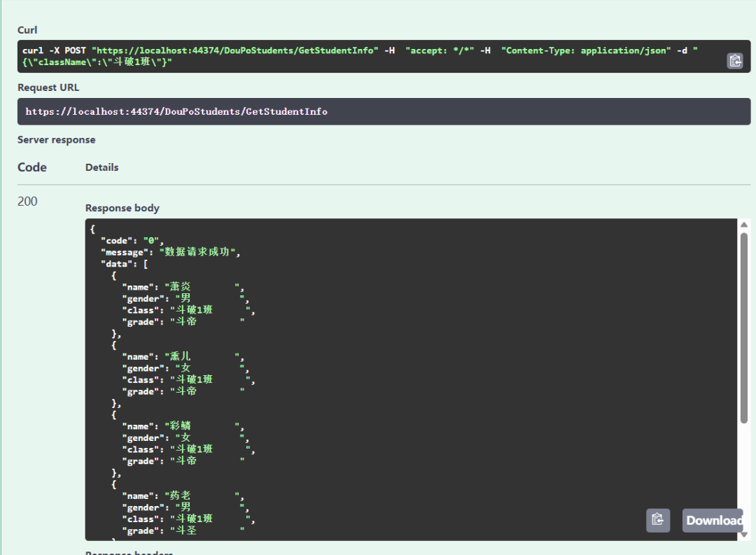Click the scrollbar up arrow of Response body
Viewport: 756px width, 555px height.
click(743, 224)
